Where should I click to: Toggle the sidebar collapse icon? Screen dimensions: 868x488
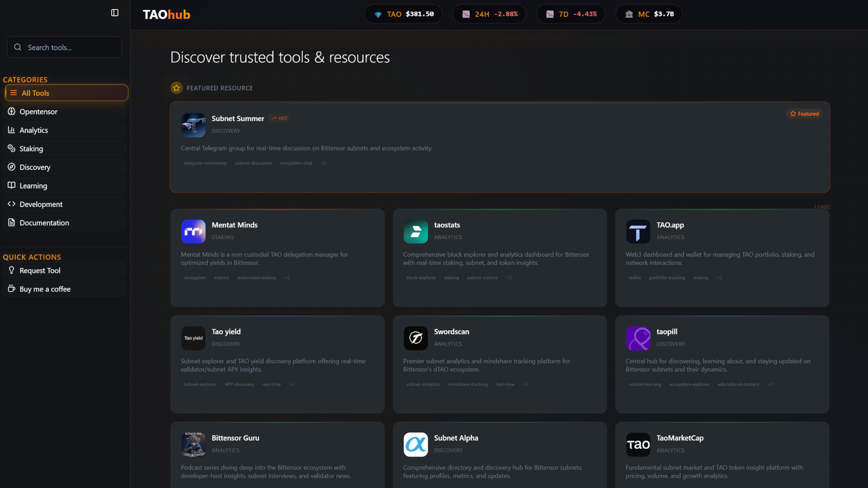[x=115, y=13]
